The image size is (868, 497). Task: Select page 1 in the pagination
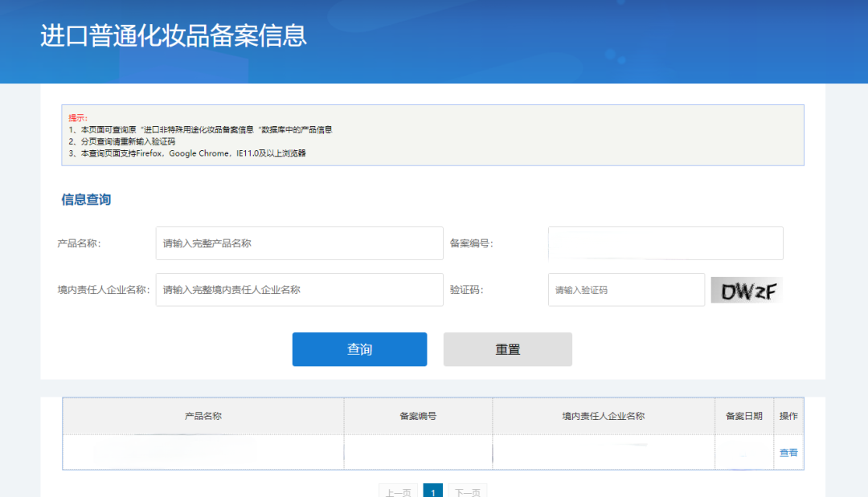[x=432, y=491]
